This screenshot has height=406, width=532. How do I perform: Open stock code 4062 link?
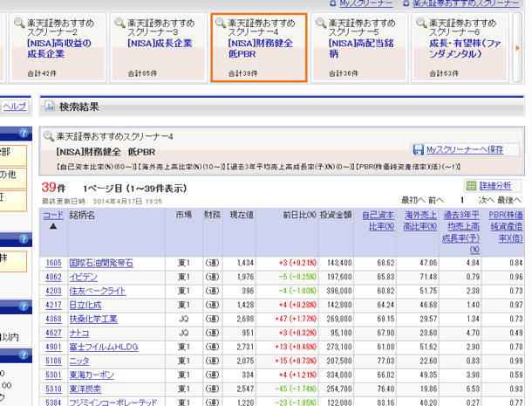[53, 277]
